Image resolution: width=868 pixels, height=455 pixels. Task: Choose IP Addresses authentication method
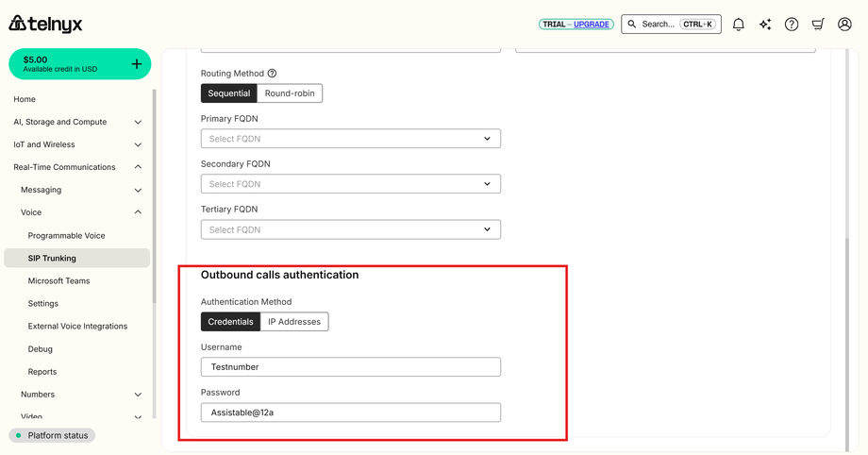[294, 322]
